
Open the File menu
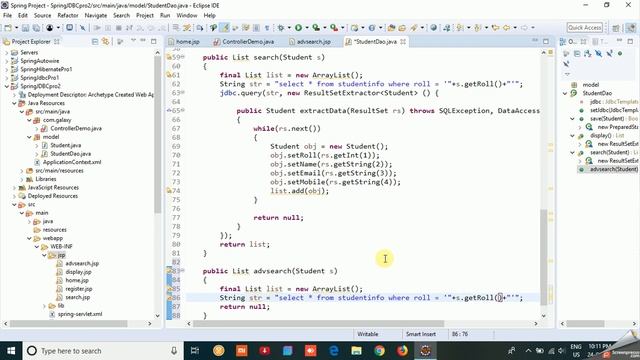7,16
